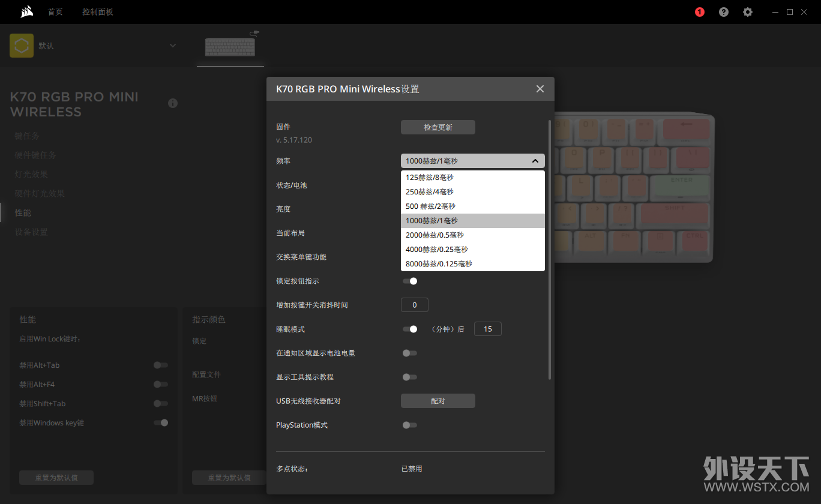Click 重置为默认值 in 性能 panel
The image size is (821, 504).
coord(56,478)
